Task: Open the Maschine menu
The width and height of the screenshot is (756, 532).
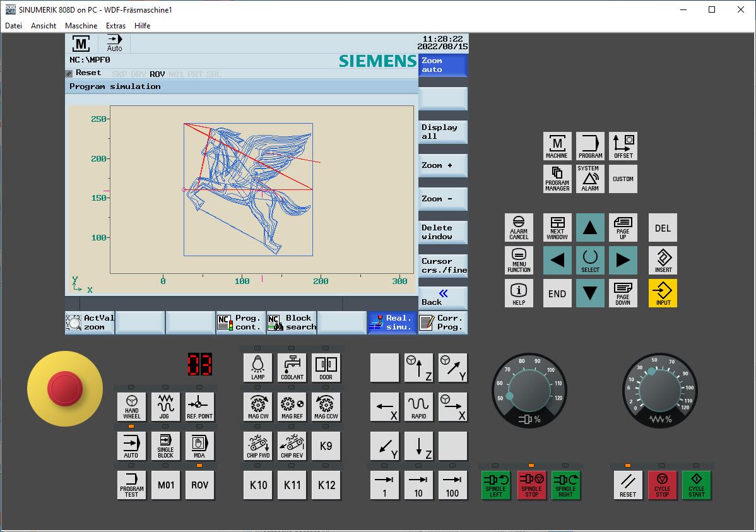Action: (x=81, y=26)
